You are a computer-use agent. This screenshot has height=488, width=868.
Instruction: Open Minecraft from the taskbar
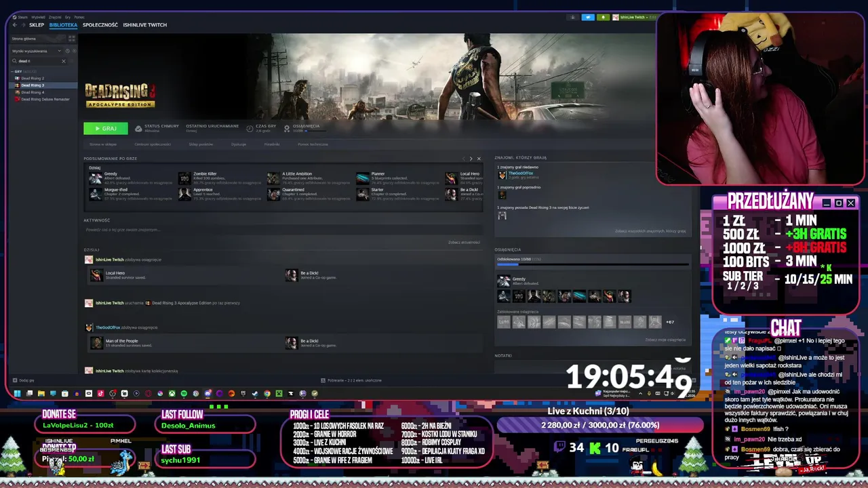point(279,393)
